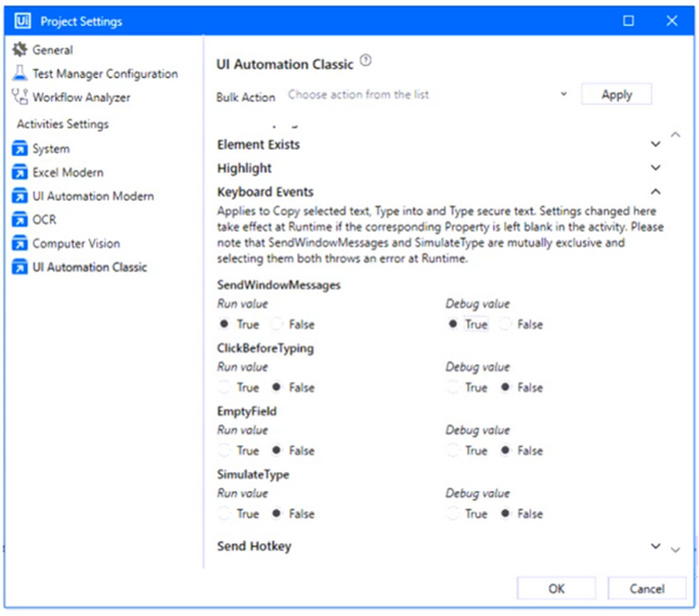The image size is (699, 616).
Task: Set EmptyField Debug value to False
Action: (x=505, y=450)
